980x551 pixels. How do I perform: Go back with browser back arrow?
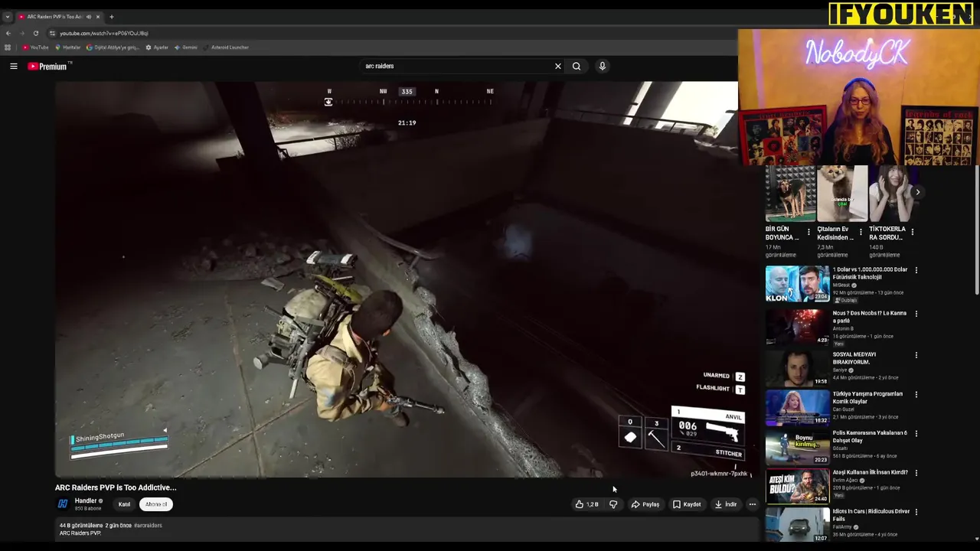(x=8, y=34)
